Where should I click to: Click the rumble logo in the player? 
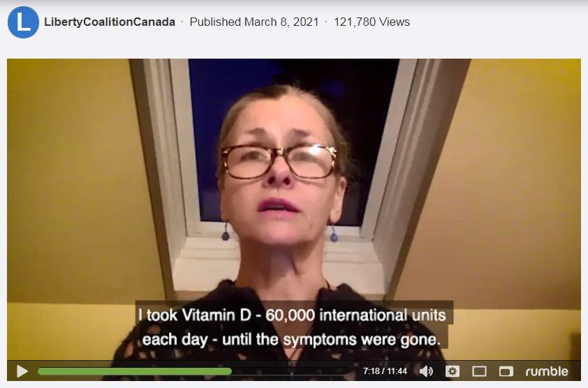coord(547,371)
